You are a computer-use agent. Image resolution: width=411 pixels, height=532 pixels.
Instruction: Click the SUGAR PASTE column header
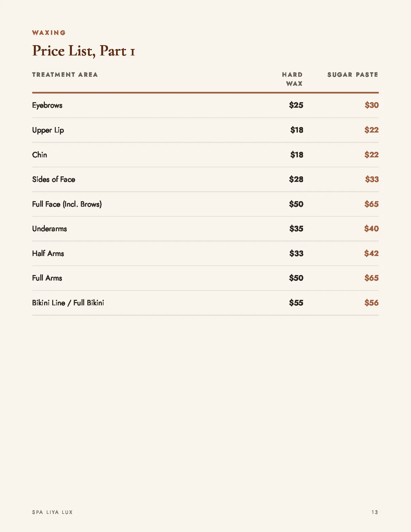click(x=352, y=74)
